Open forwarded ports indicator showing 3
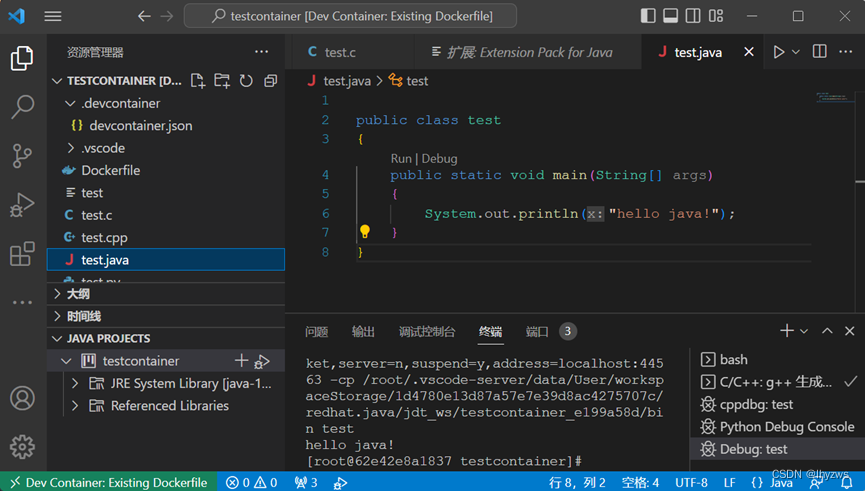 point(306,483)
